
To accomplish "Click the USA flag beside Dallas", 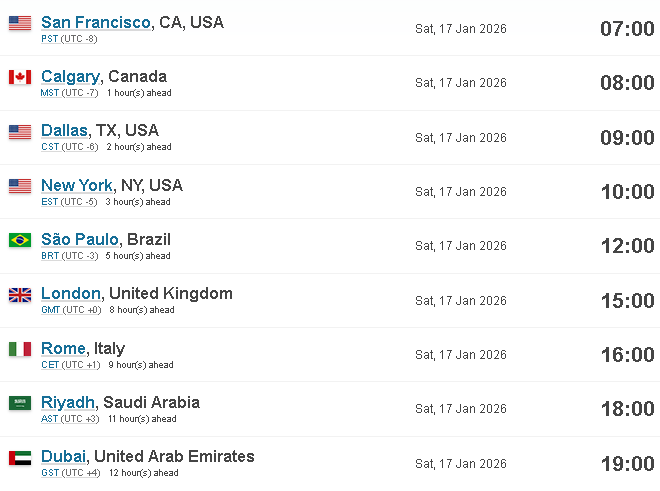I will coord(20,132).
